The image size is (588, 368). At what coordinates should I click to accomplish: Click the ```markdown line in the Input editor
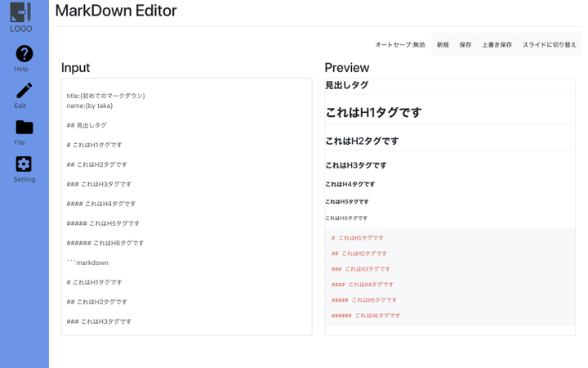(87, 263)
